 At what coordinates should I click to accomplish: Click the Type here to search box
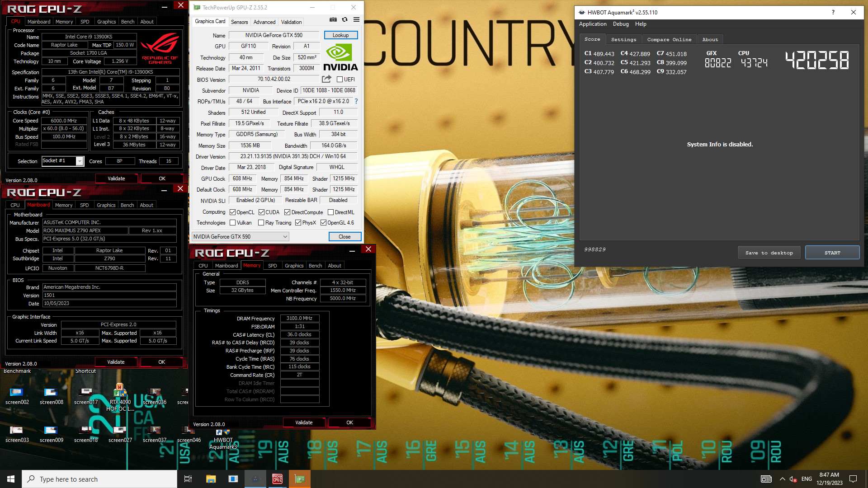click(99, 479)
